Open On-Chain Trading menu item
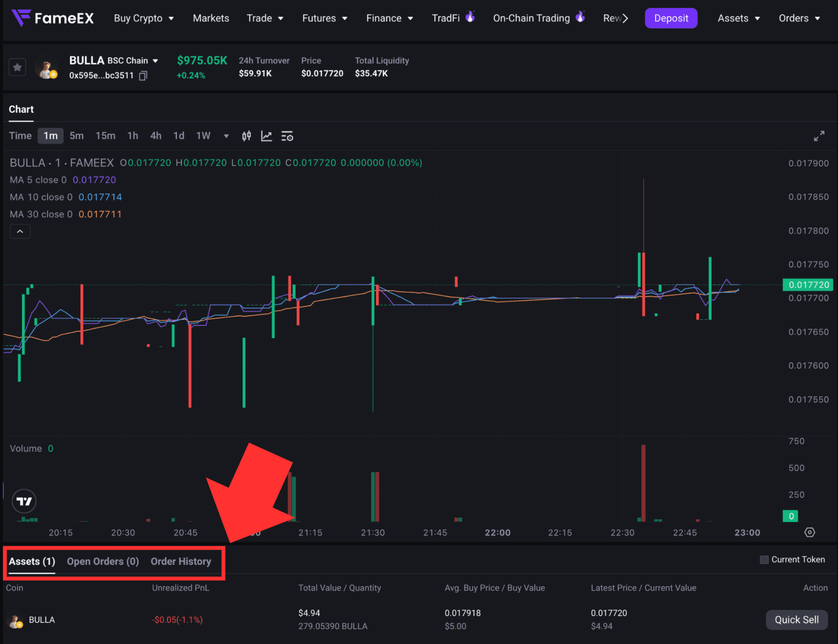The height and width of the screenshot is (644, 838). pos(531,18)
